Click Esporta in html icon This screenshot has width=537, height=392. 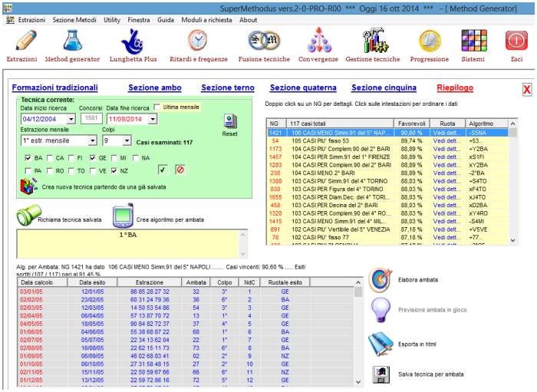(381, 344)
